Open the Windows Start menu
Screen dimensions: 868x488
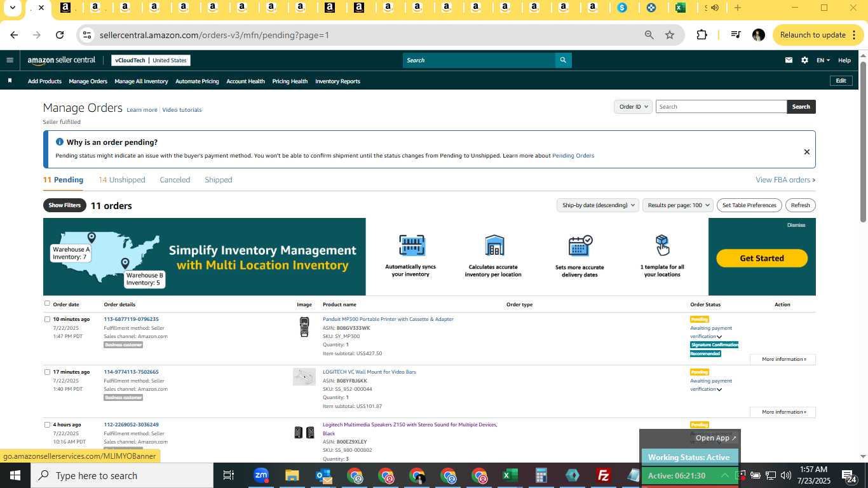[15, 475]
